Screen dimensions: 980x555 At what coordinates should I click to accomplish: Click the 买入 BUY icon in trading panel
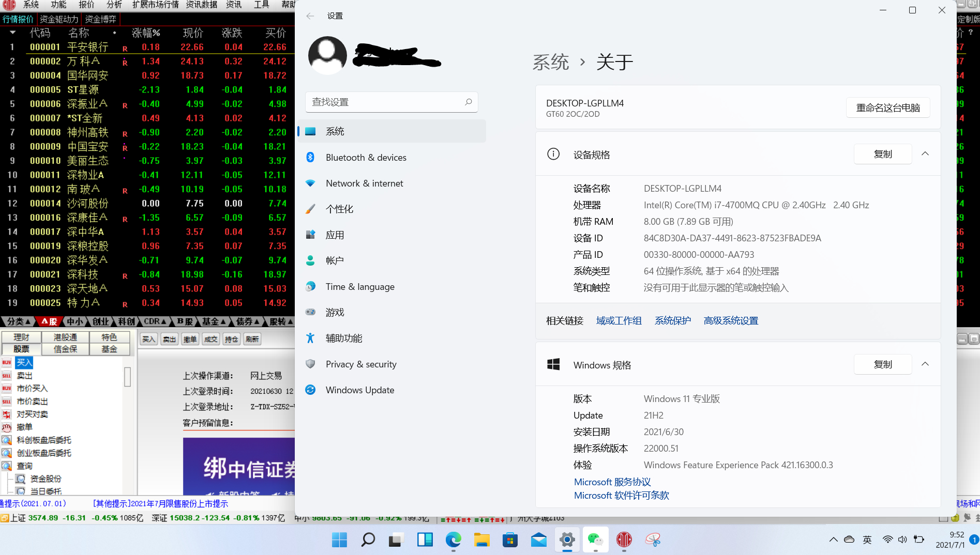pos(7,363)
